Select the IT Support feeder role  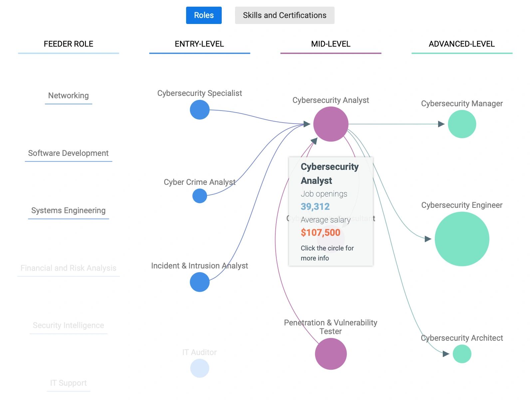[68, 383]
